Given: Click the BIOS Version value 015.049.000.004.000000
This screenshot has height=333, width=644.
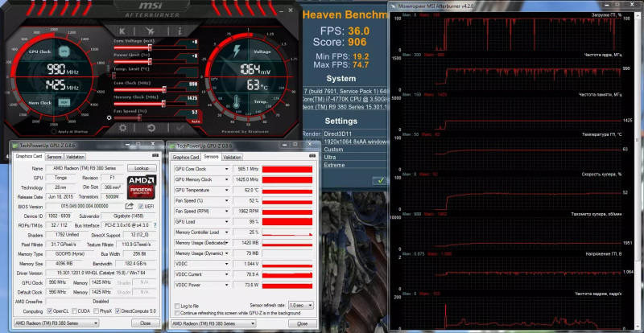Looking at the screenshot, I should (85, 206).
